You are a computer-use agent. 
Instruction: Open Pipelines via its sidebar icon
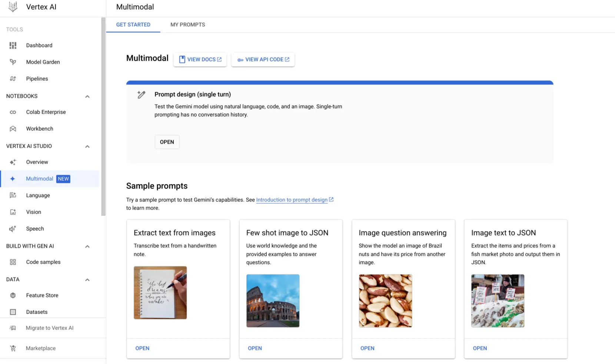tap(13, 79)
